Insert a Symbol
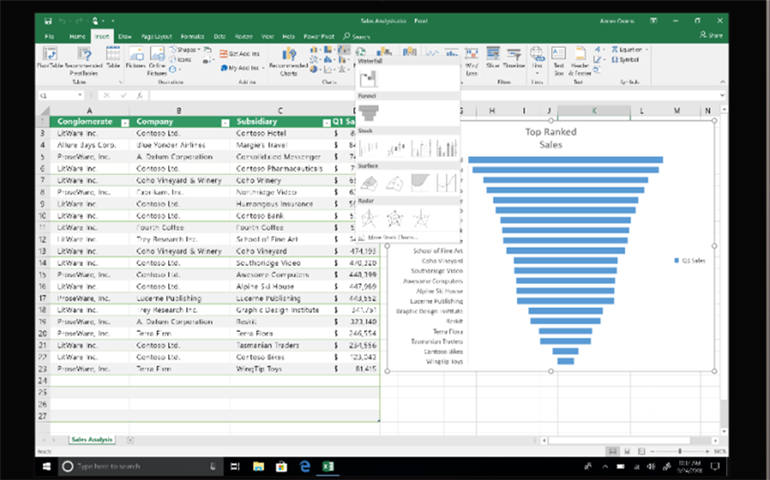 pos(625,60)
